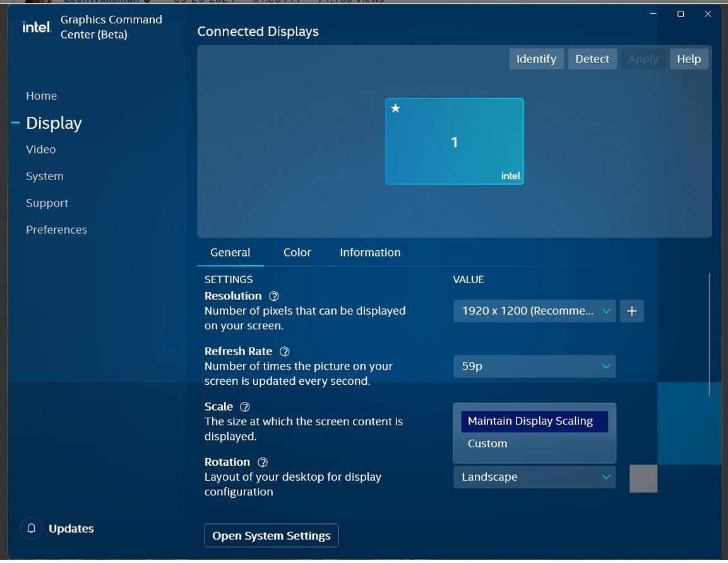Viewport: 728px width, 563px height.
Task: Click the Scale setting label
Action: [218, 406]
